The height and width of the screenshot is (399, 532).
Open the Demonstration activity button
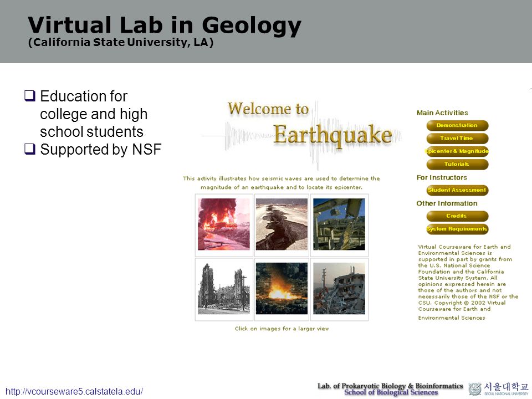(x=457, y=126)
